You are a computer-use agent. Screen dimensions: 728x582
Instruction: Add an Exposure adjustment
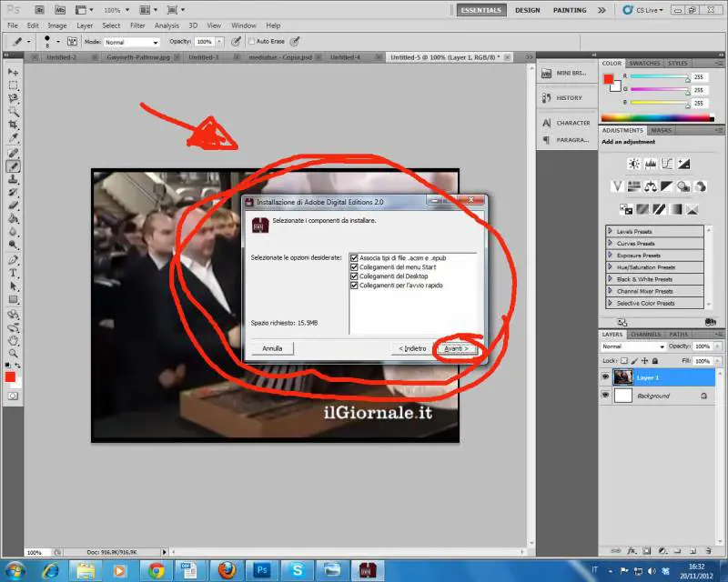tap(684, 164)
